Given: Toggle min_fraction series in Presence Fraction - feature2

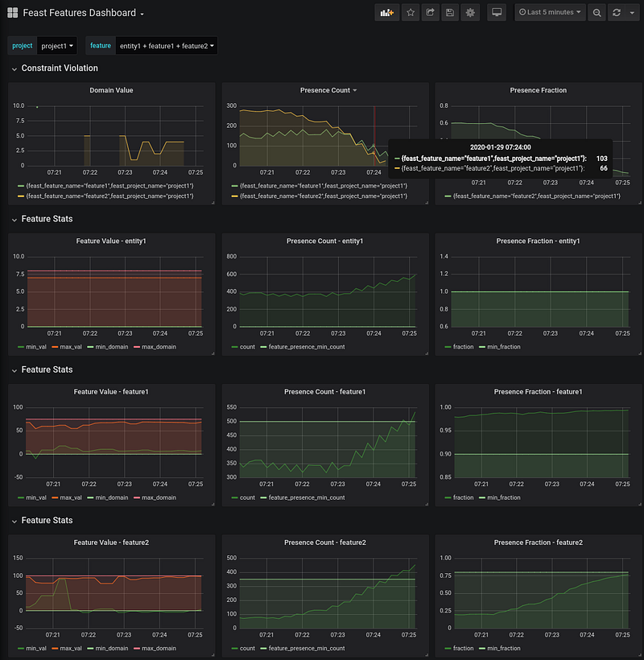Looking at the screenshot, I should click(x=503, y=648).
